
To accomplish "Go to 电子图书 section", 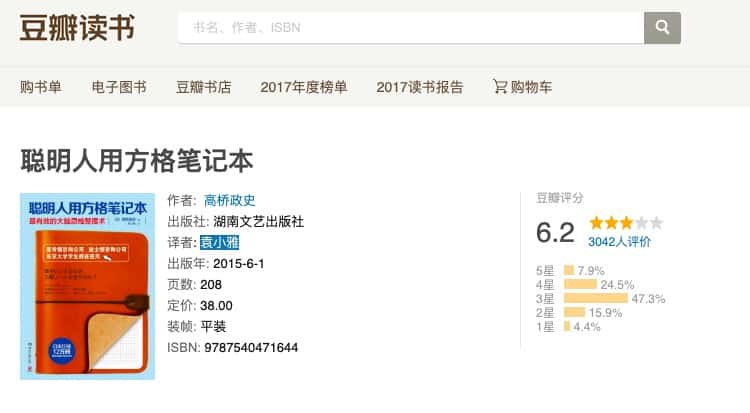I will coord(119,87).
